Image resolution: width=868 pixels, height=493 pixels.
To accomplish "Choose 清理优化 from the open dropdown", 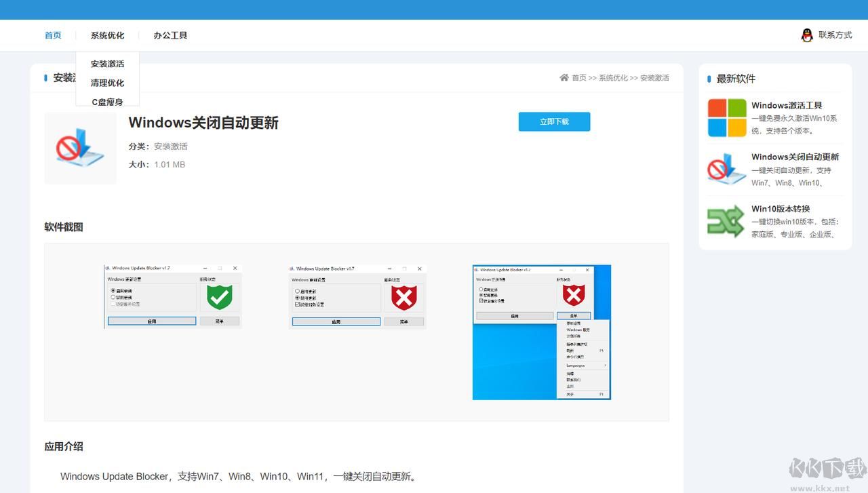I will (106, 83).
